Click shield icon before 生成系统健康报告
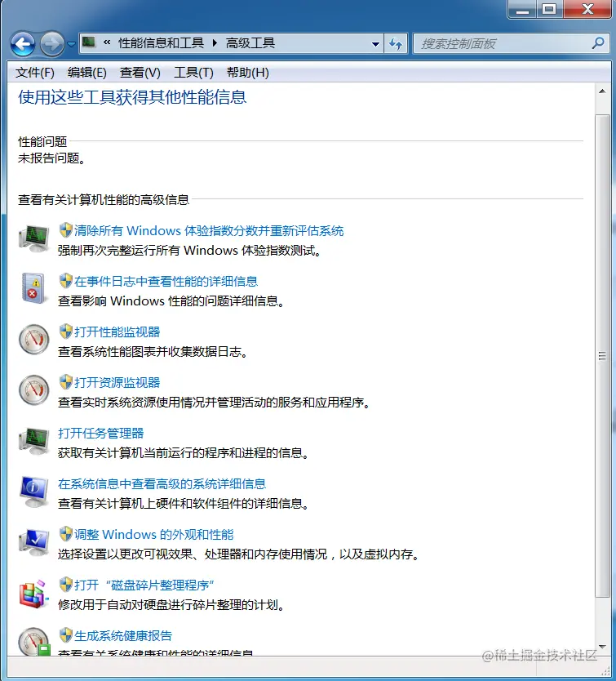Image resolution: width=616 pixels, height=681 pixels. 65,635
